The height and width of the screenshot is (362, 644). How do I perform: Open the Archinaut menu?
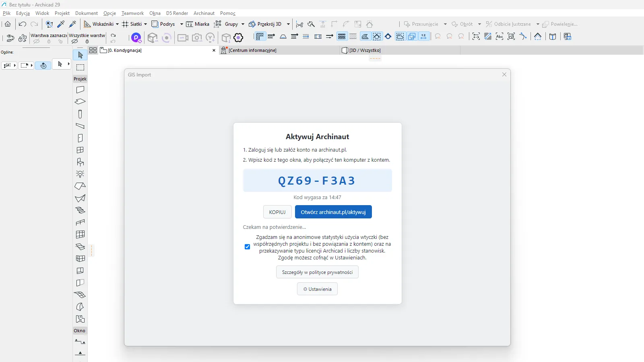(x=204, y=13)
